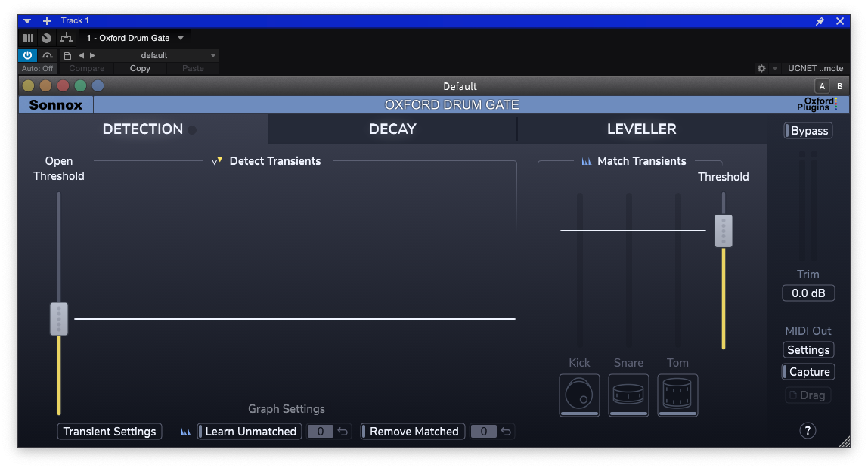Viewport: 868px width, 468px height.
Task: Open the routing tree icon
Action: click(x=66, y=39)
